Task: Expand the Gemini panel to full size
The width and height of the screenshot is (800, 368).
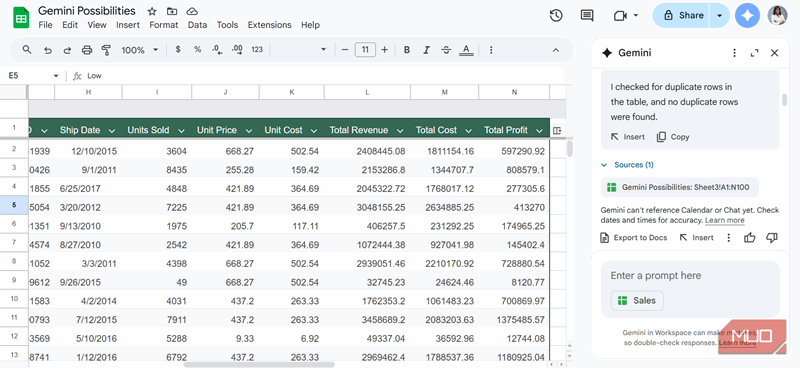Action: pos(755,53)
